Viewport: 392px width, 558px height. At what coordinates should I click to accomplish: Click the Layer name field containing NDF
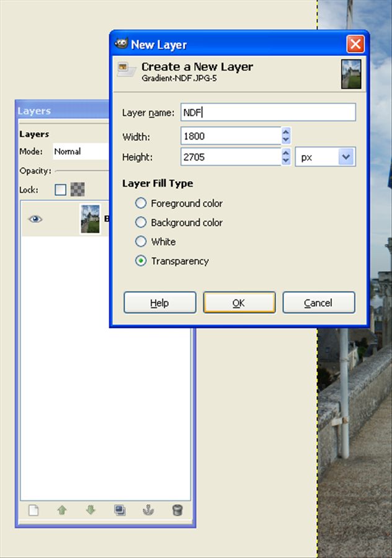coord(268,112)
